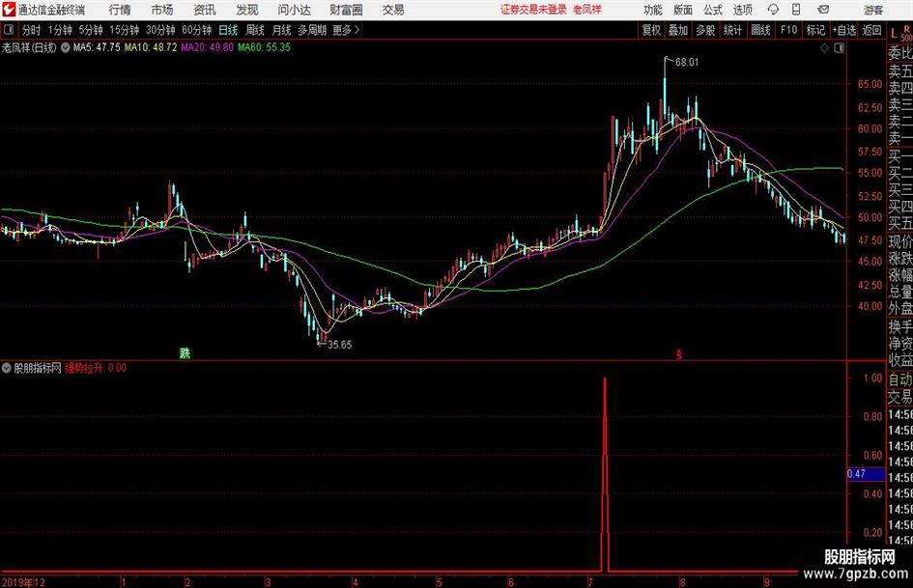Open the 行情 menu

pyautogui.click(x=120, y=10)
